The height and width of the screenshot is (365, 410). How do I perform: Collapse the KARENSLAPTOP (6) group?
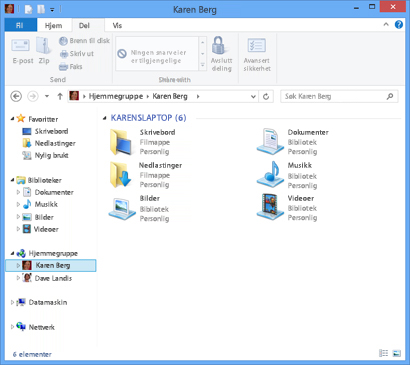[x=105, y=118]
